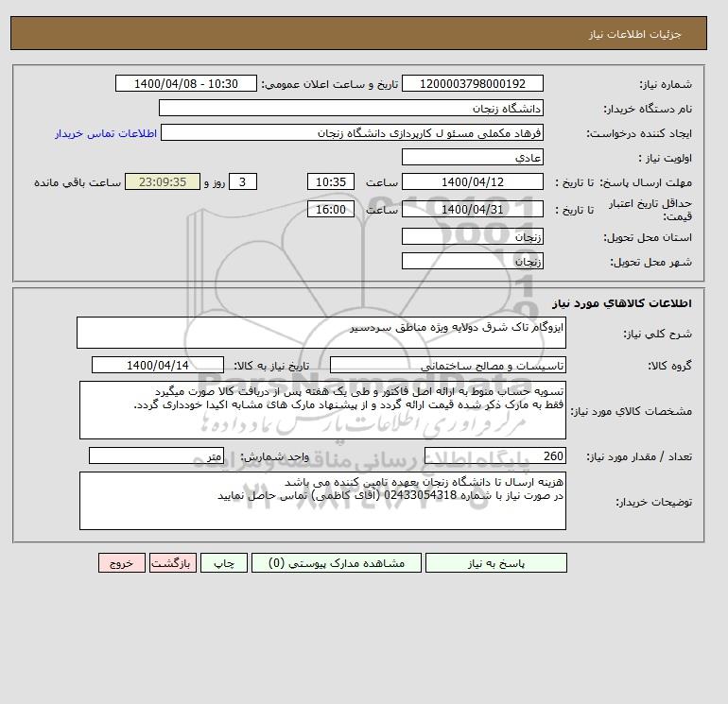Click the چاپ print button
Image resolution: width=728 pixels, height=704 pixels.
tap(224, 563)
